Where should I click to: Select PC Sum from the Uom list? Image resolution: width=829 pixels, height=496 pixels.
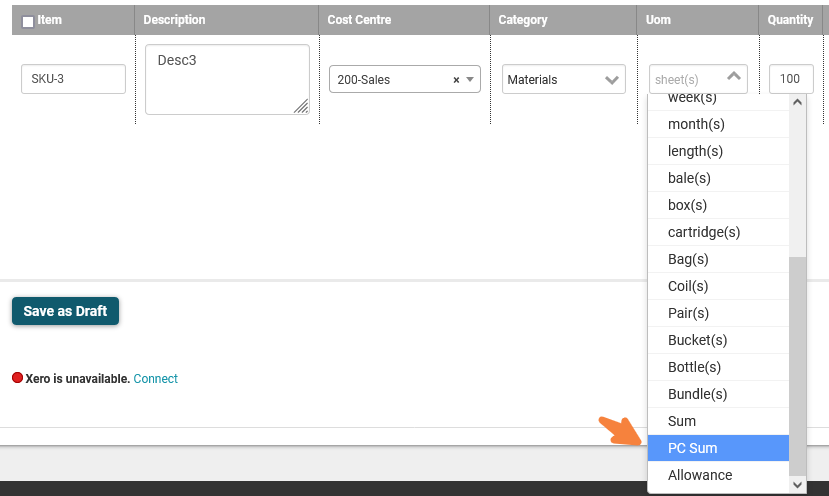(719, 448)
